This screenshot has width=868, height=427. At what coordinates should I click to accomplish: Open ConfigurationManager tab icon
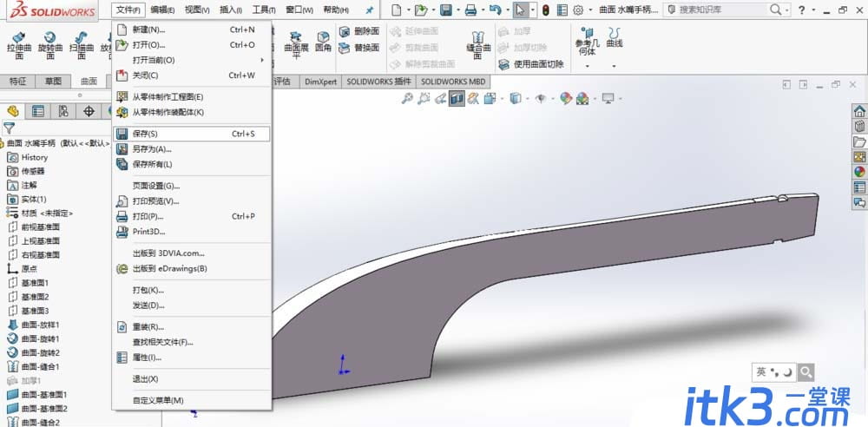[x=63, y=111]
